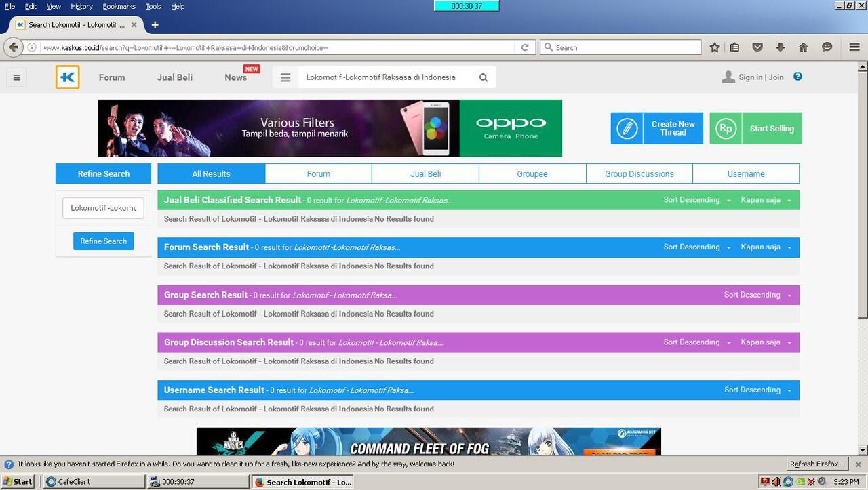This screenshot has width=868, height=490.
Task: Expand Kapan saja in the Group Discussion results
Action: [x=766, y=342]
